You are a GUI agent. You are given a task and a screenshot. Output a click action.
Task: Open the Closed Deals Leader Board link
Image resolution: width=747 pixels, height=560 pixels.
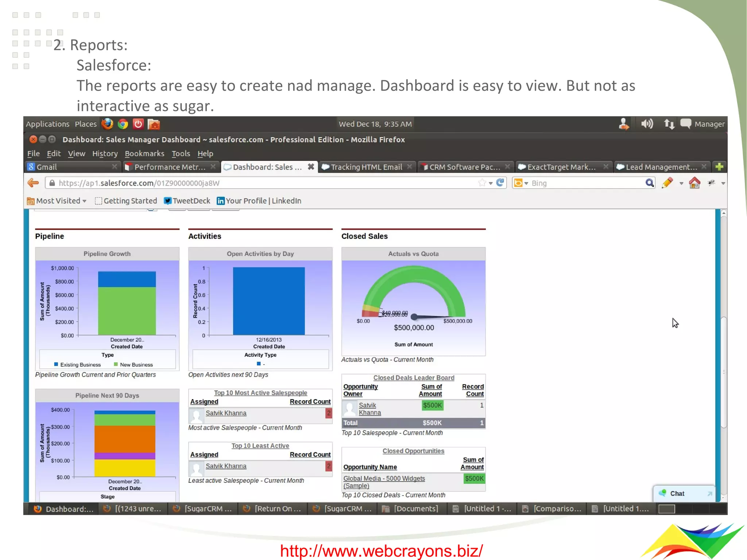click(x=414, y=378)
